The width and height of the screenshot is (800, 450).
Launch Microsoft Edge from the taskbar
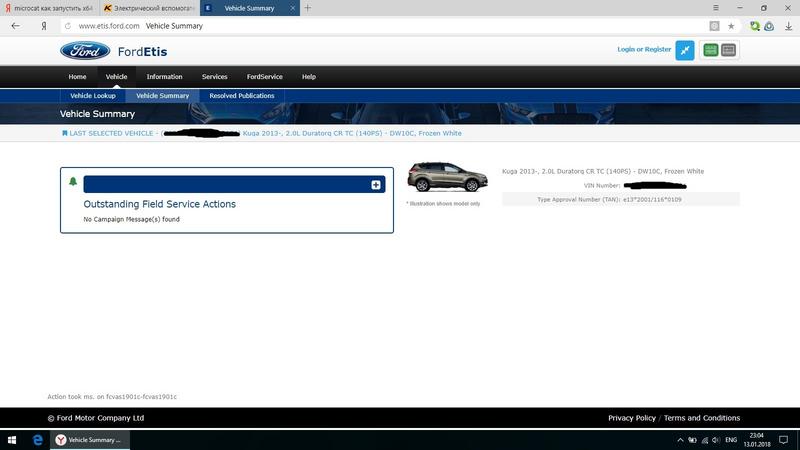click(37, 440)
